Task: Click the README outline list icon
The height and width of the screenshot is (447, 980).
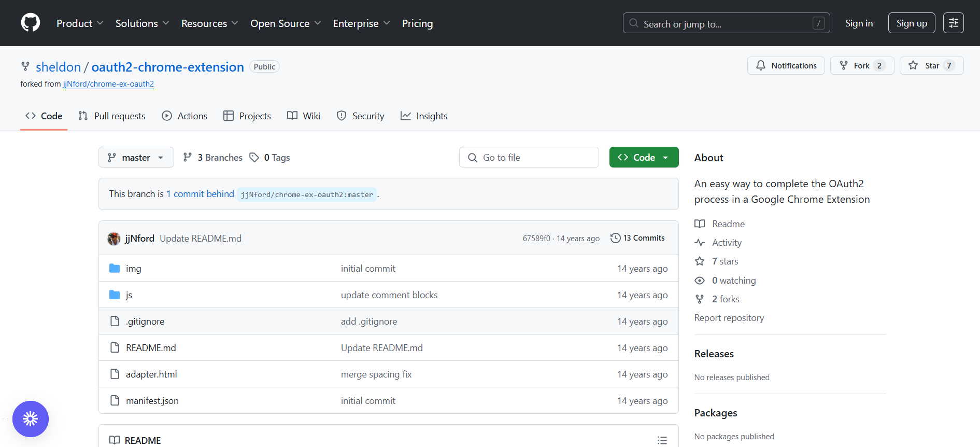Action: click(x=662, y=440)
